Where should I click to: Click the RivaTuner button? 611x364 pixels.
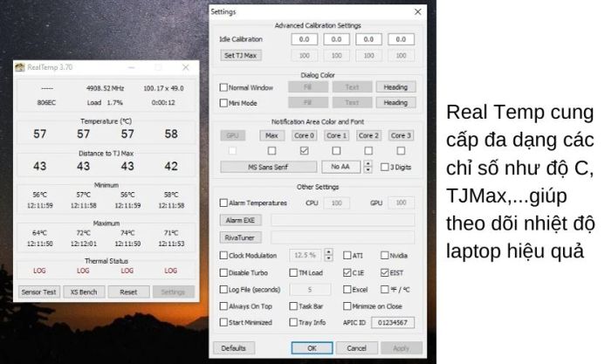(240, 237)
